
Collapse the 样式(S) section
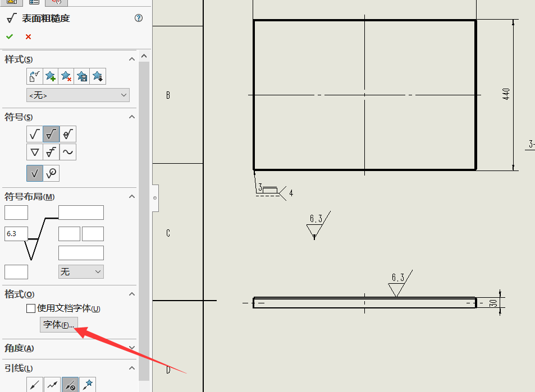click(132, 59)
